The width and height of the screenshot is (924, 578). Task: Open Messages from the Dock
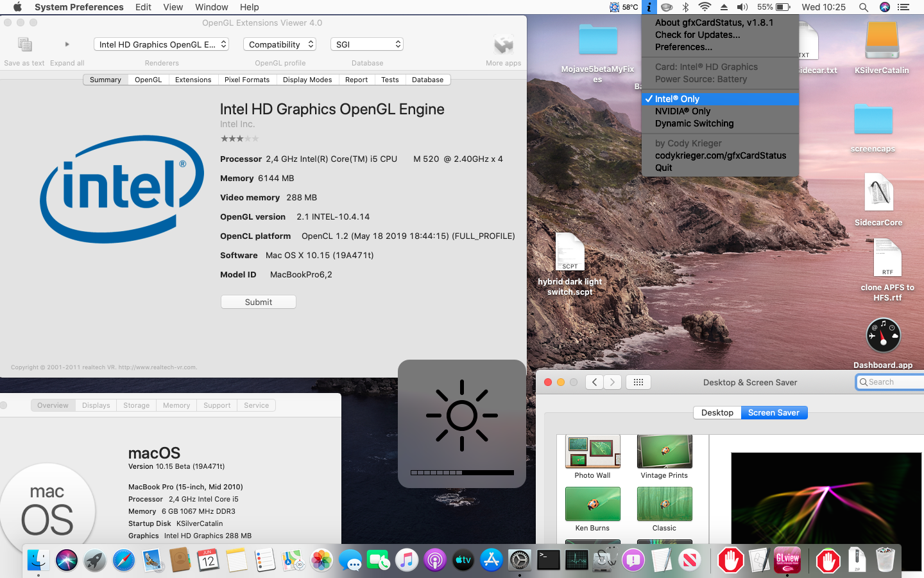point(350,560)
